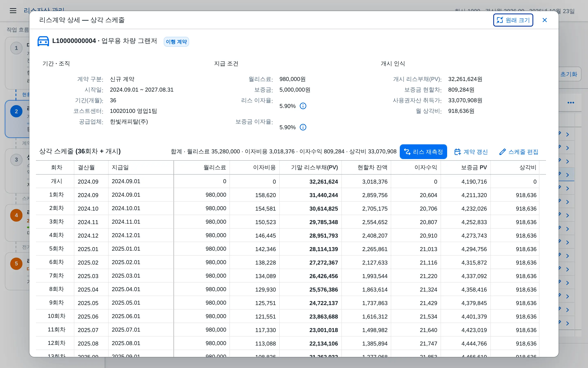Show info for 리스 이자율 5.90%
Viewport: 588px width, 368px height.
(303, 106)
